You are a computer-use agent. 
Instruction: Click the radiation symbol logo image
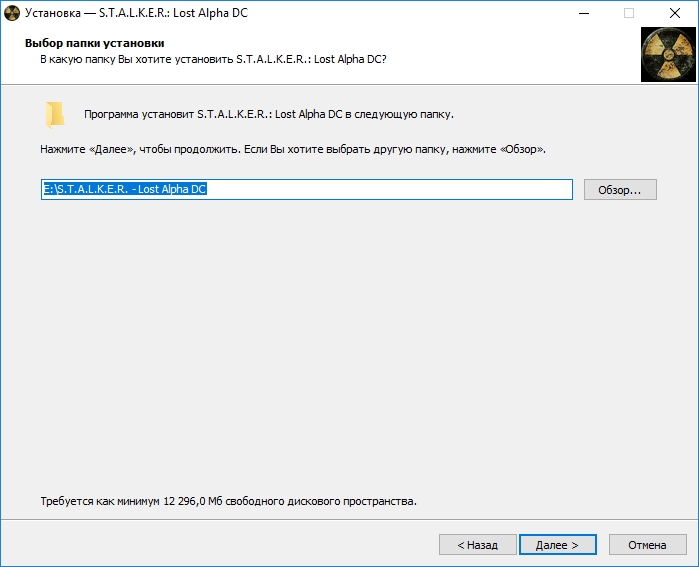(668, 55)
